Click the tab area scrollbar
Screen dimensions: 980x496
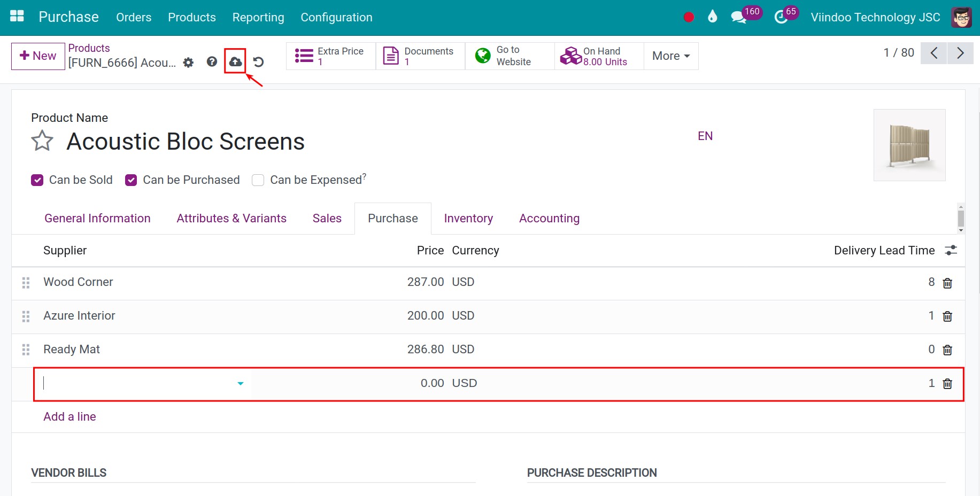pos(961,219)
